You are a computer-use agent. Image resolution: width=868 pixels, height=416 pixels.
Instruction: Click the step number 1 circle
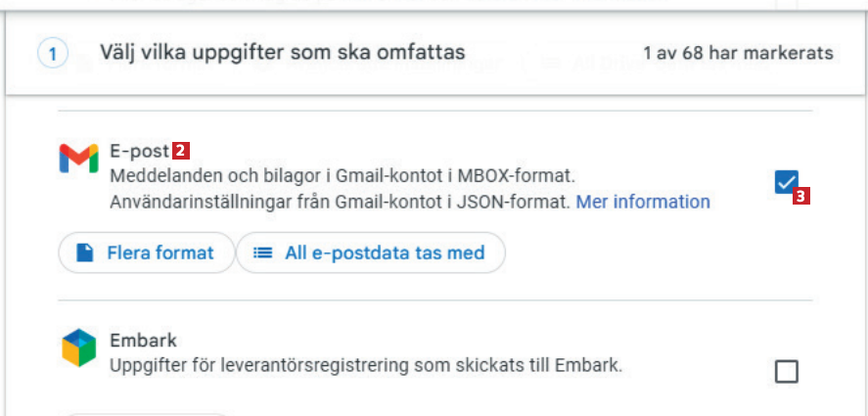coord(51,54)
